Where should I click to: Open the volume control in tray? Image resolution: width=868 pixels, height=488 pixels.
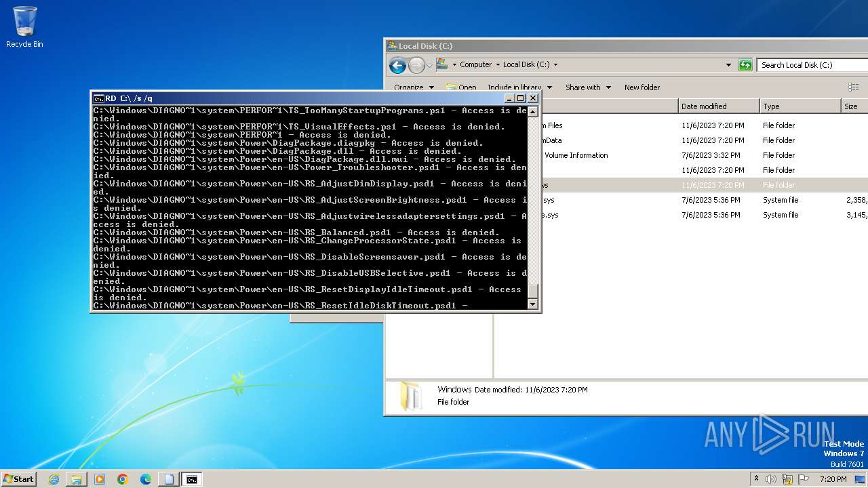pos(771,479)
